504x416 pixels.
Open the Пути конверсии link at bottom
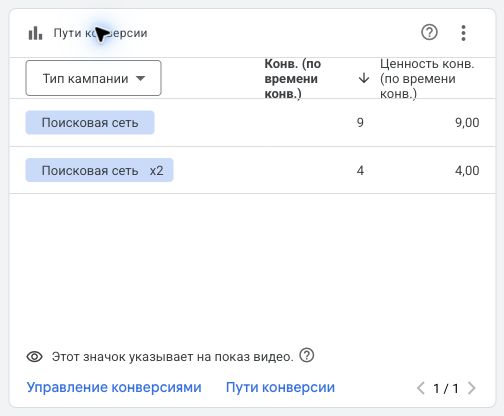pyautogui.click(x=280, y=387)
